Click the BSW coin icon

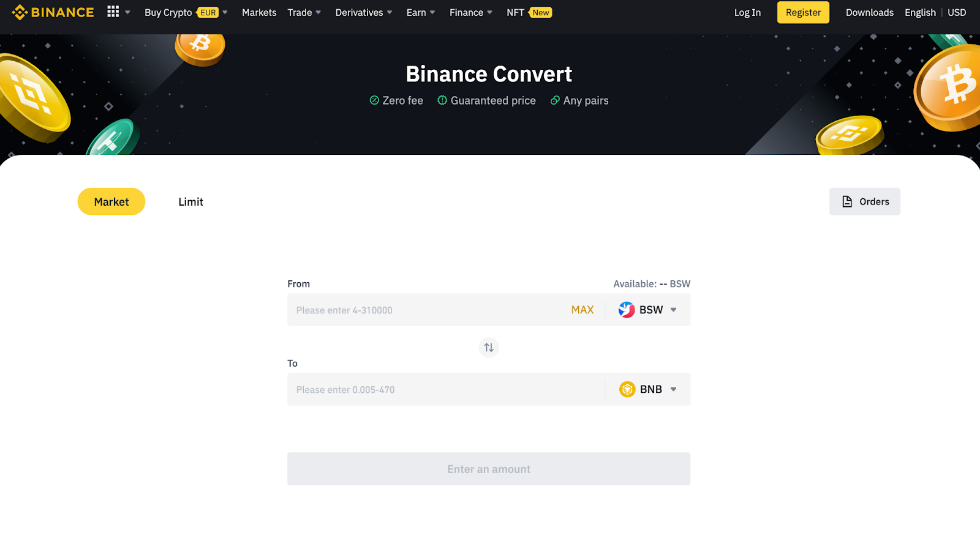pyautogui.click(x=627, y=310)
